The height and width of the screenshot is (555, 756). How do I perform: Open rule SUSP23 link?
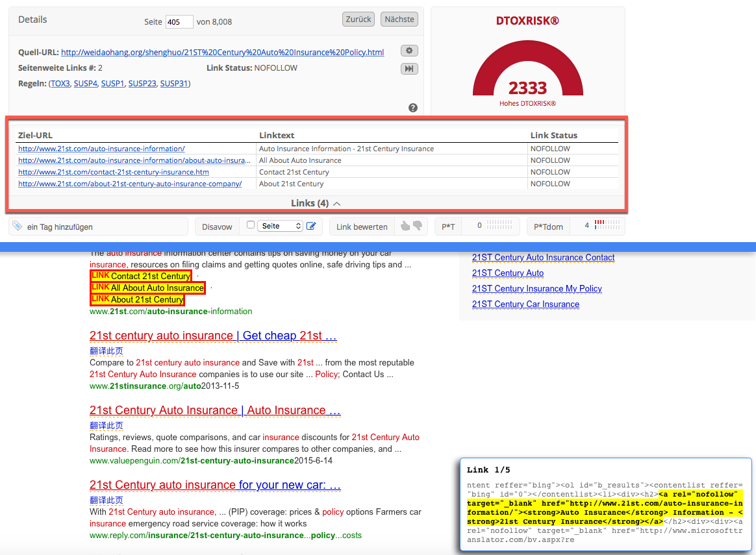[x=142, y=83]
